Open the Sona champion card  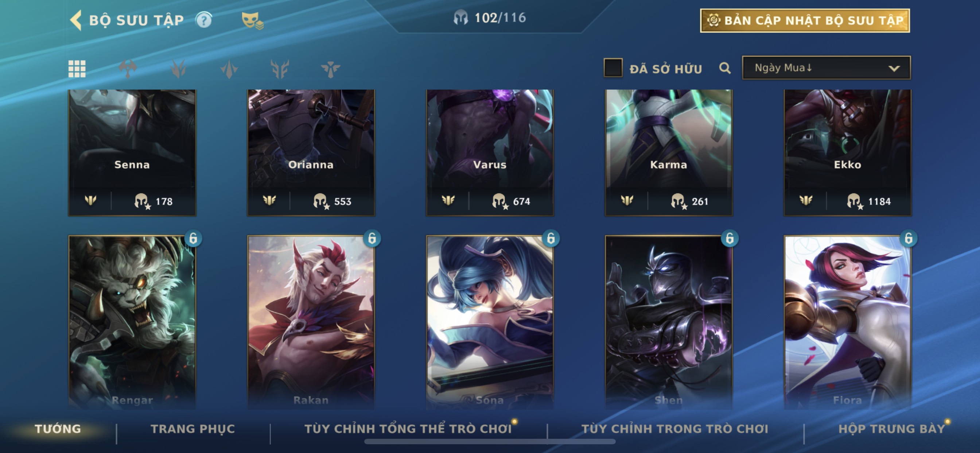click(490, 322)
